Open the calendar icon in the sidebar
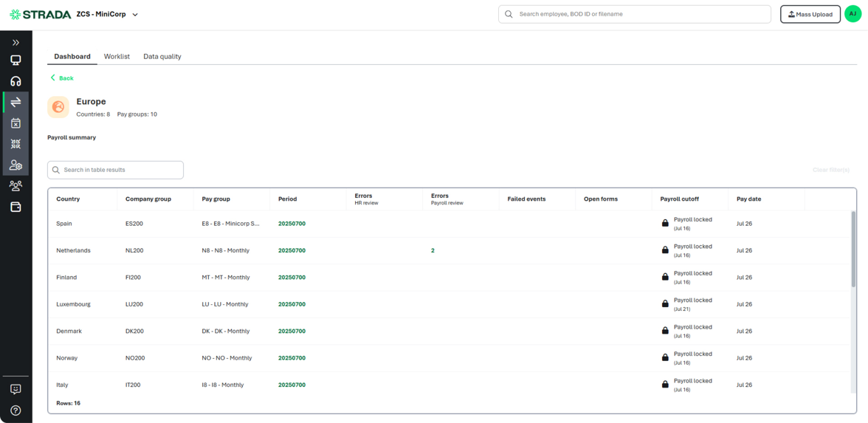The width and height of the screenshot is (868, 423). 15,123
